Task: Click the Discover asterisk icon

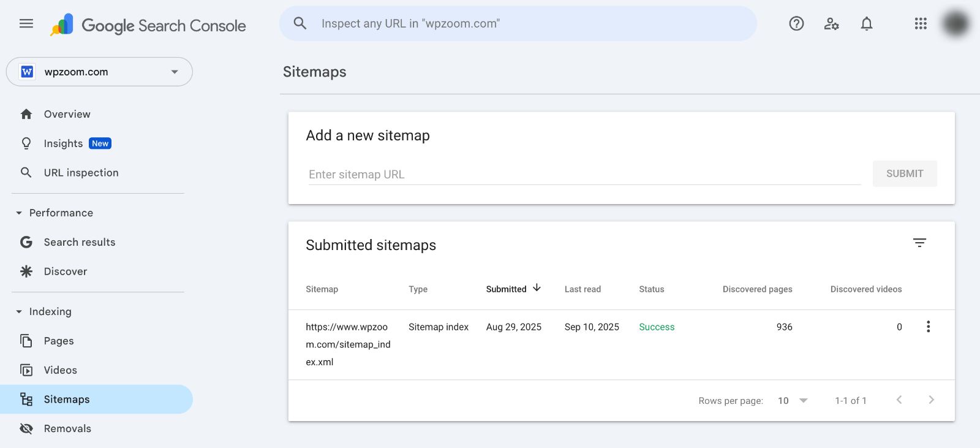Action: point(26,271)
